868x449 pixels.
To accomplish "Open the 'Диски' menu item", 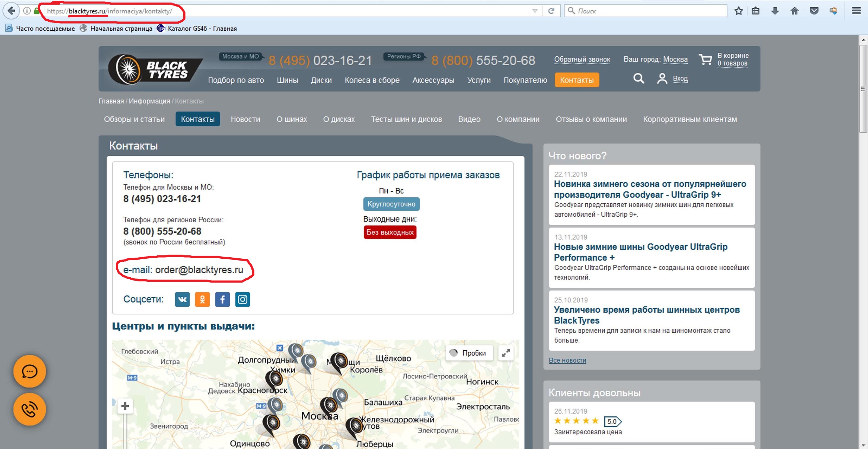I will [x=321, y=80].
